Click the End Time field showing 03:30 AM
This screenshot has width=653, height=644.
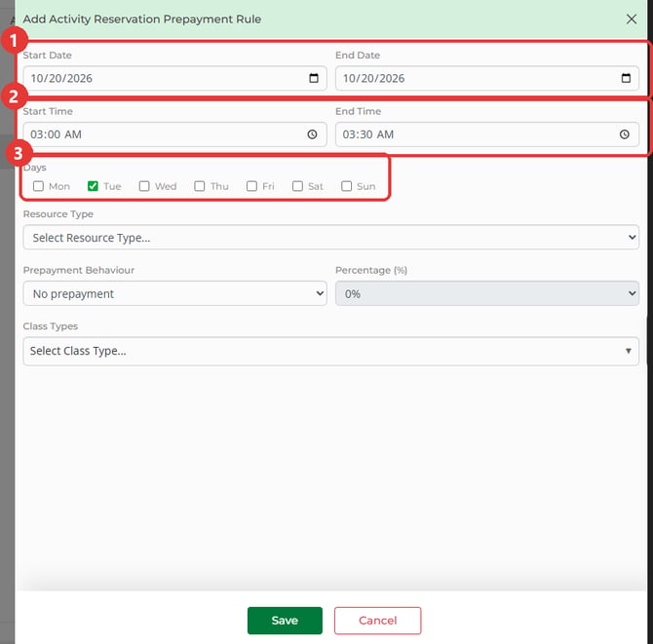point(487,134)
